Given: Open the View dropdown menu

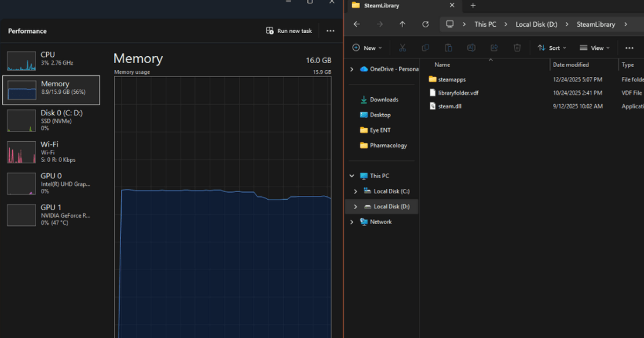Looking at the screenshot, I should (x=595, y=48).
